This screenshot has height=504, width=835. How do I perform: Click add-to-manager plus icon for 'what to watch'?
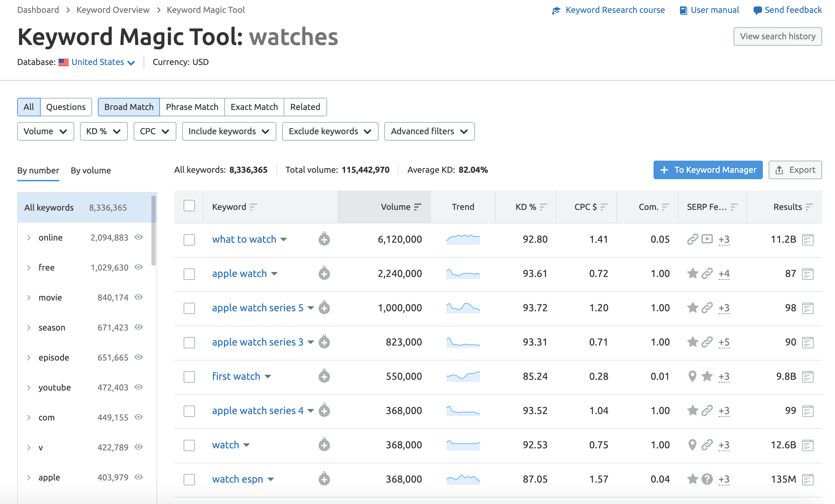point(324,240)
